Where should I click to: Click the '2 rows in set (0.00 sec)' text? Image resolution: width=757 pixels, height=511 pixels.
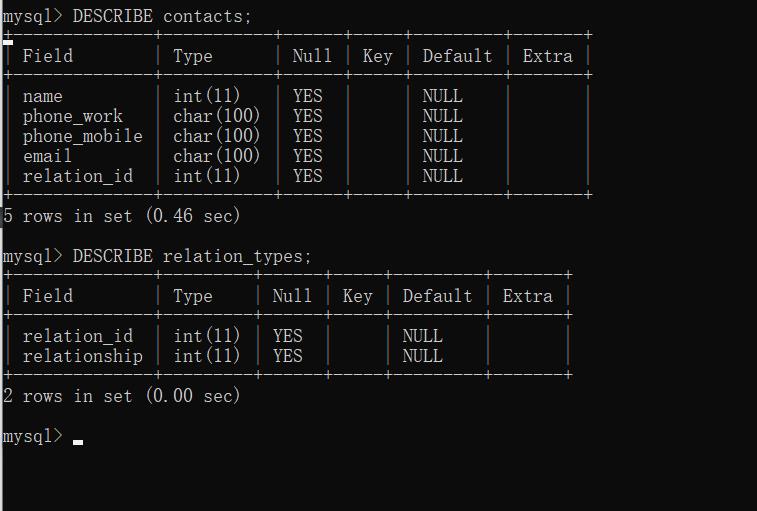tap(121, 396)
